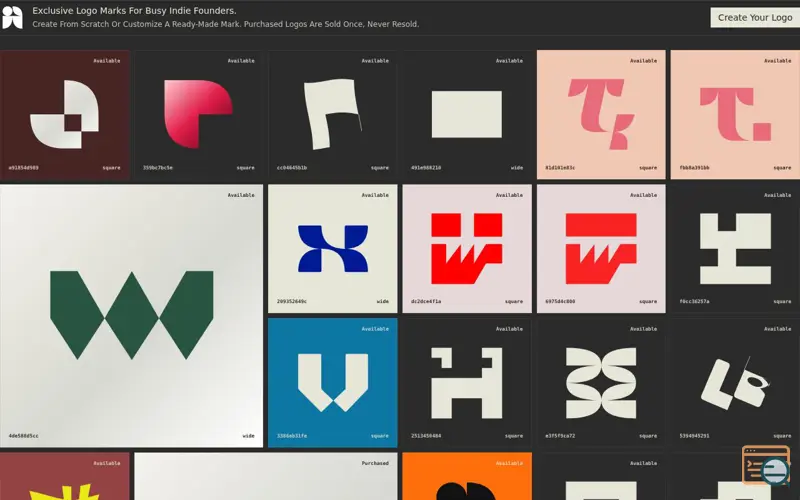Click the site logo in the header
Image resolution: width=800 pixels, height=500 pixels.
(x=12, y=17)
